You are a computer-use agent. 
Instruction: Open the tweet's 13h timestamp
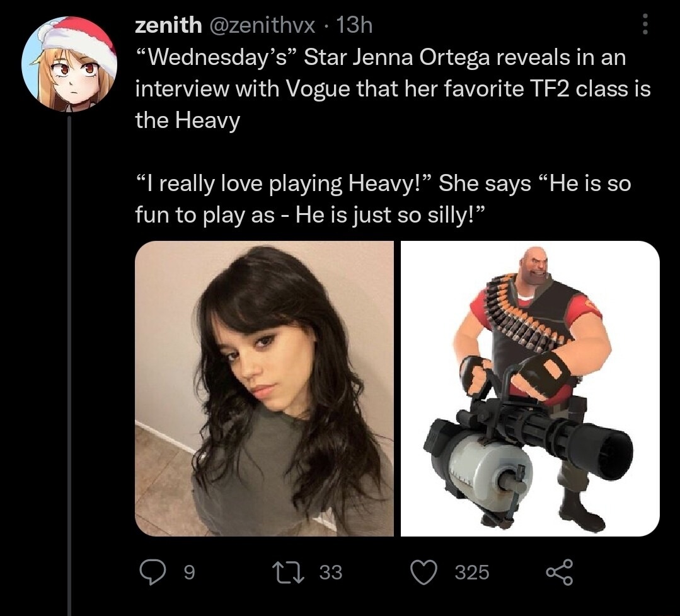pos(355,25)
